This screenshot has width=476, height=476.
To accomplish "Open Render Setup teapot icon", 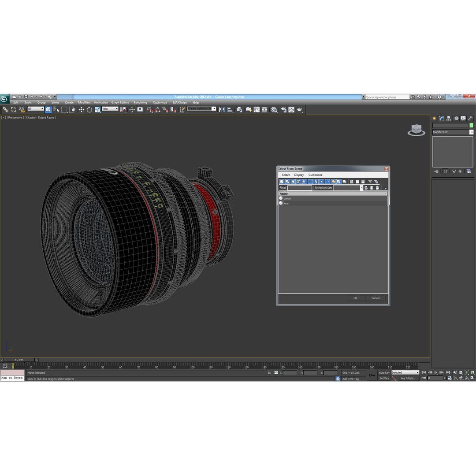I will pyautogui.click(x=283, y=110).
